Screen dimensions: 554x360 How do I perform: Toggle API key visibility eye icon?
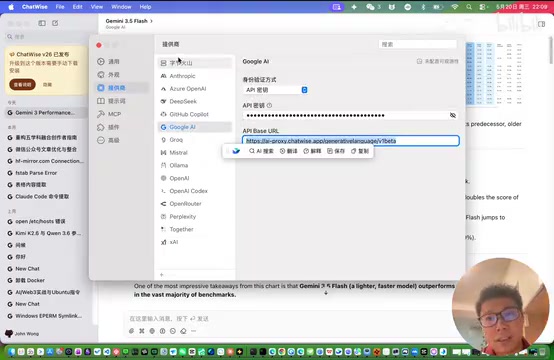(453, 115)
